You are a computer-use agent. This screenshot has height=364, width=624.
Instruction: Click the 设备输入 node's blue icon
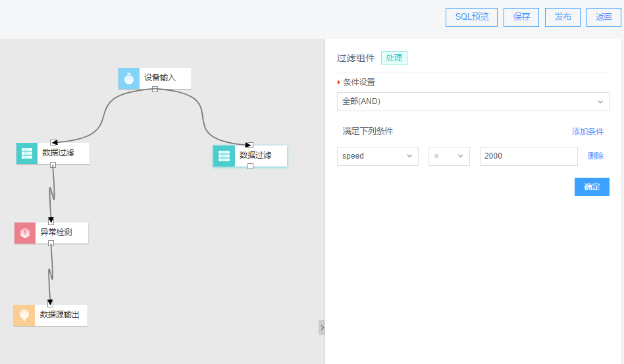[129, 78]
